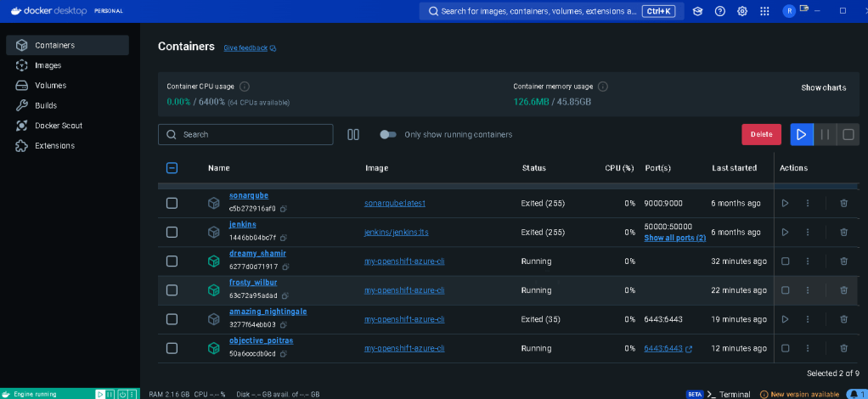This screenshot has height=399, width=868.
Task: Copy frosty_wilbur container ID 63c72a95adad
Action: point(285,295)
